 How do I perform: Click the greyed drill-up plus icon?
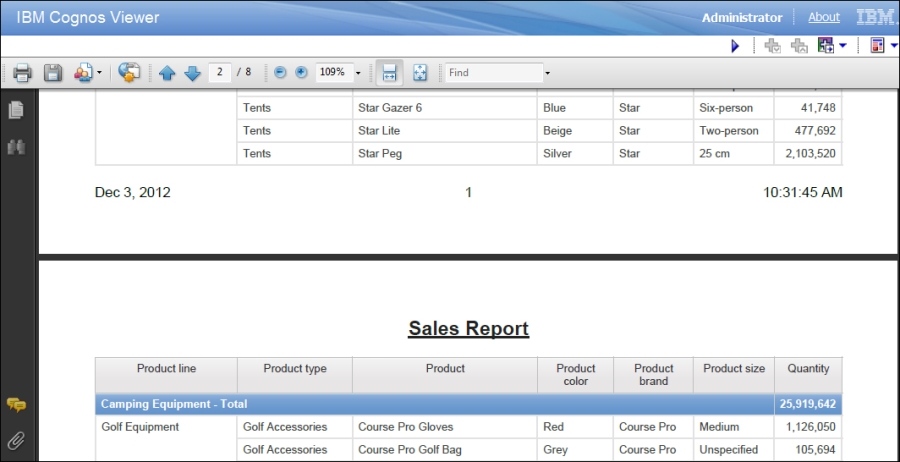799,46
